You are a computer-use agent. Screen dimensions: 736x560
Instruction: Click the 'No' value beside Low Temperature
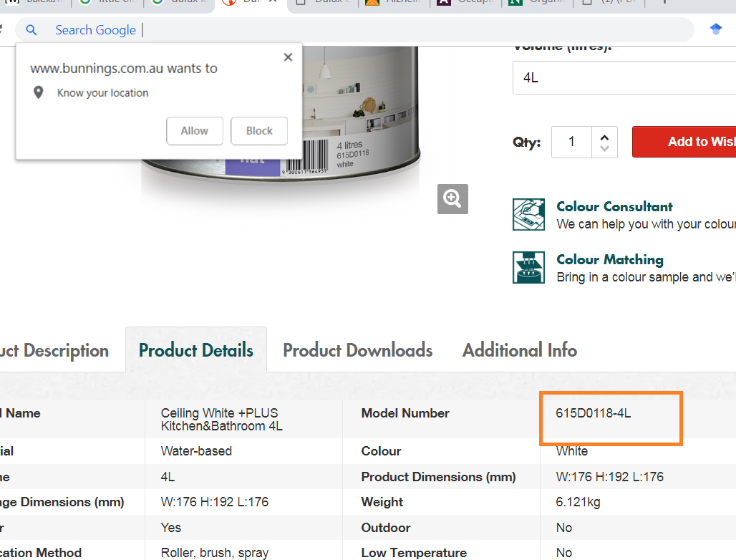pyautogui.click(x=563, y=553)
